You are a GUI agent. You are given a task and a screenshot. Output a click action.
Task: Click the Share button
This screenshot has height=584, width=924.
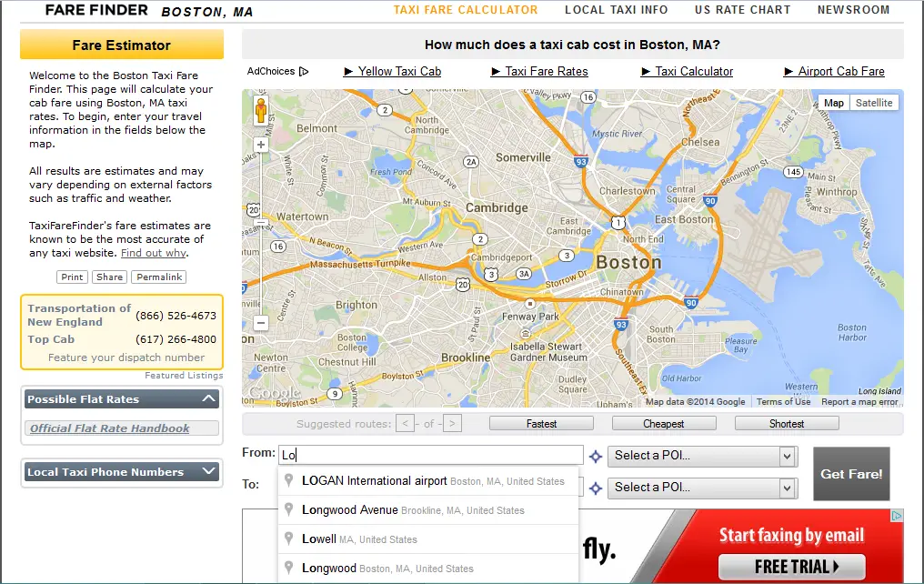110,277
